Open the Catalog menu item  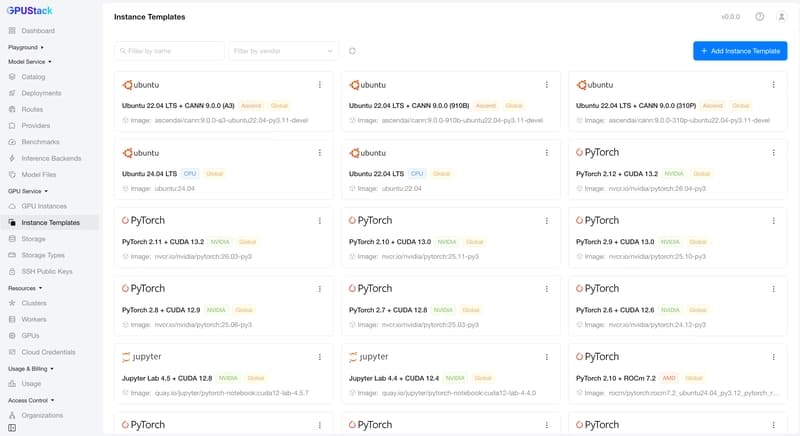coord(33,76)
